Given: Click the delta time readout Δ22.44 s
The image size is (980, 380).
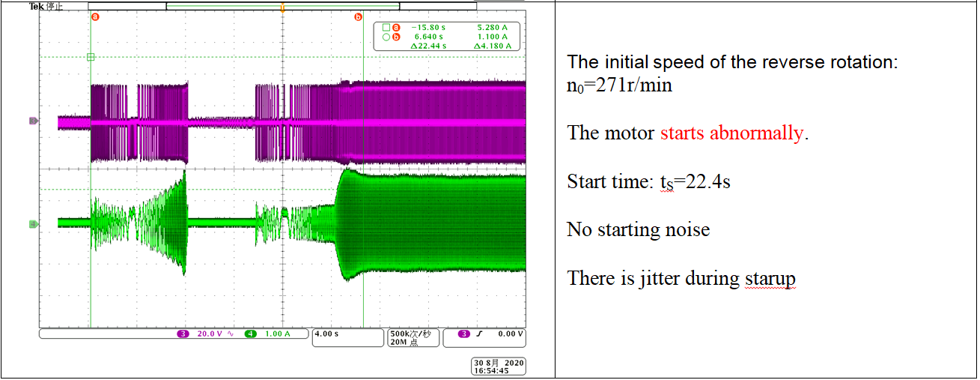Looking at the screenshot, I should click(x=429, y=46).
